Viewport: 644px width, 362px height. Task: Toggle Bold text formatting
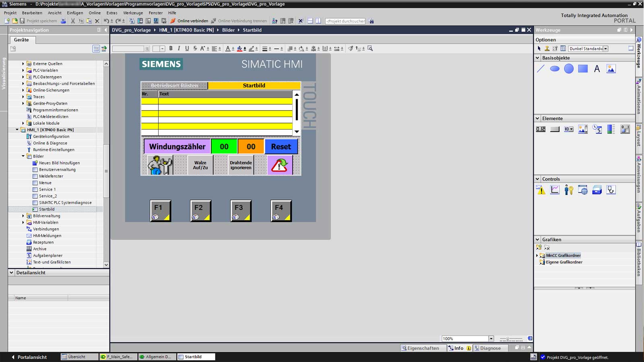click(171, 48)
